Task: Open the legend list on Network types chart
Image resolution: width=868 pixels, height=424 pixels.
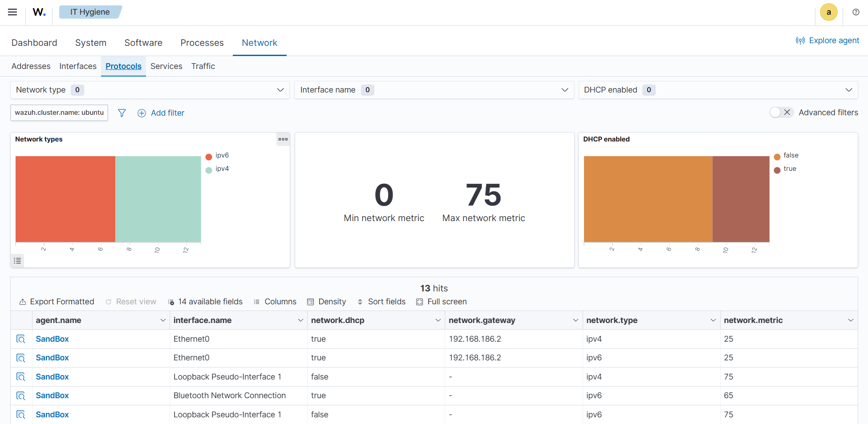Action: coord(17,261)
